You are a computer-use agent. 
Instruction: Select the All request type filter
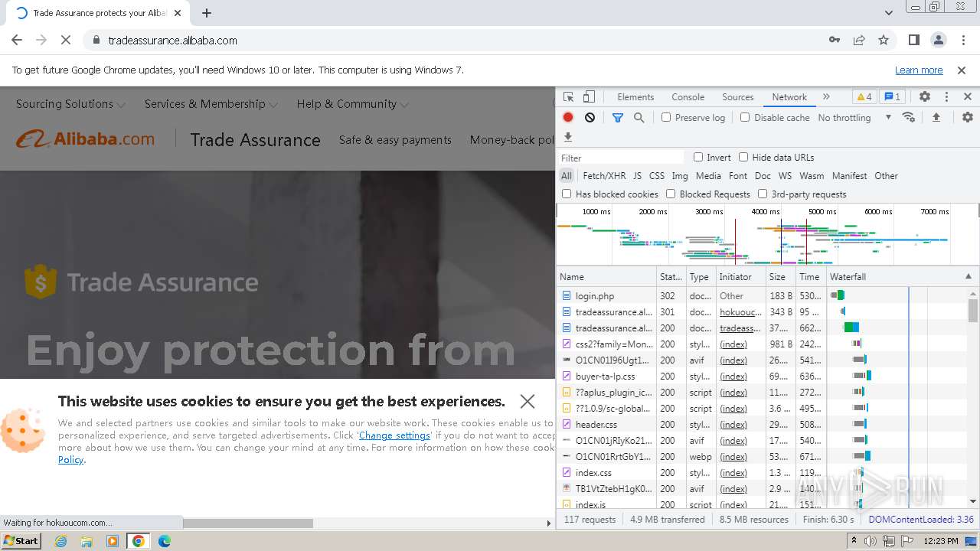pyautogui.click(x=567, y=176)
